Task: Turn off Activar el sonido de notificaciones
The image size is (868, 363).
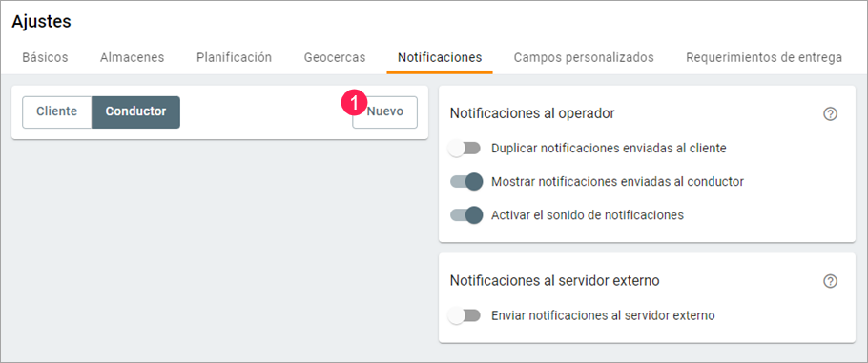Action: point(466,214)
